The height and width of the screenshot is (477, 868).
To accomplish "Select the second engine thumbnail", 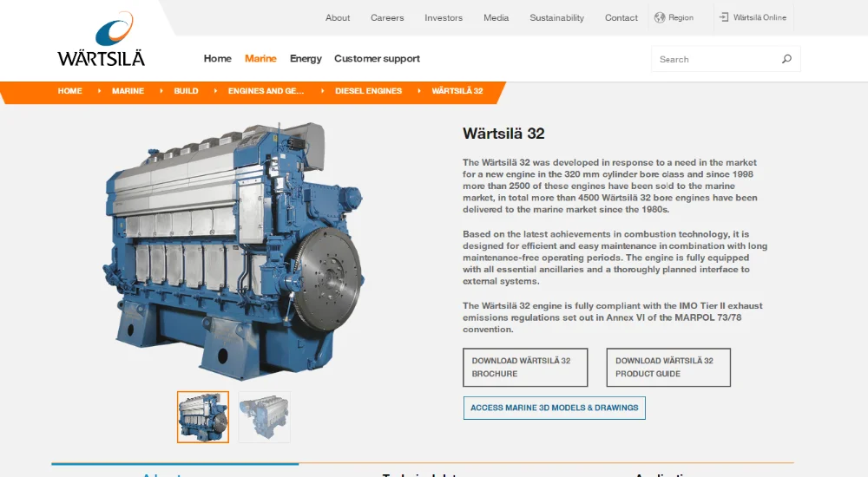I will point(264,417).
